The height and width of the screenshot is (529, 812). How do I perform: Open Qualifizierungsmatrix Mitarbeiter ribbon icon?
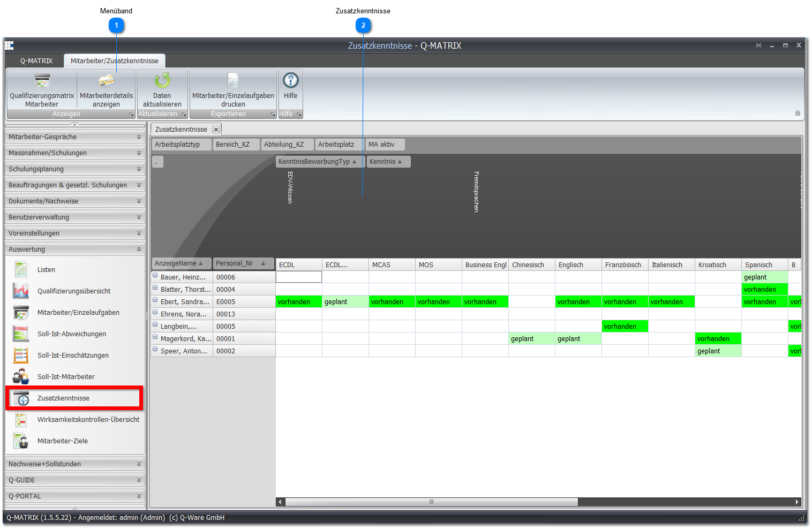pyautogui.click(x=42, y=81)
